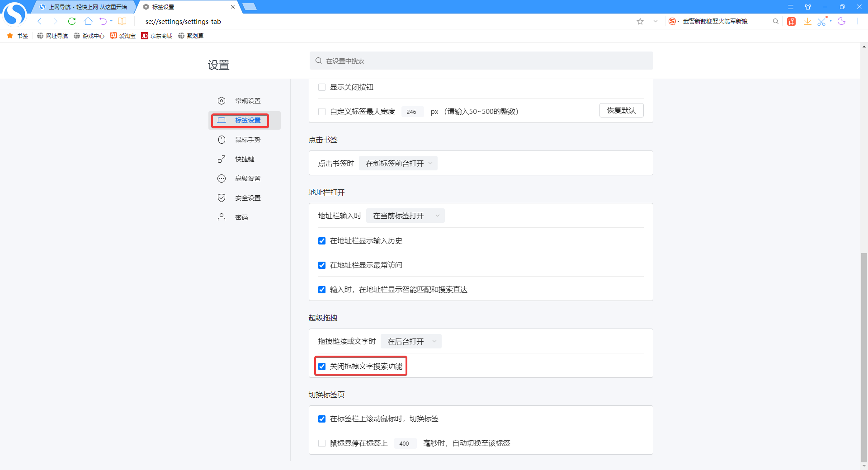Click the Sogou browser logo avatar
868x470 pixels.
14,14
